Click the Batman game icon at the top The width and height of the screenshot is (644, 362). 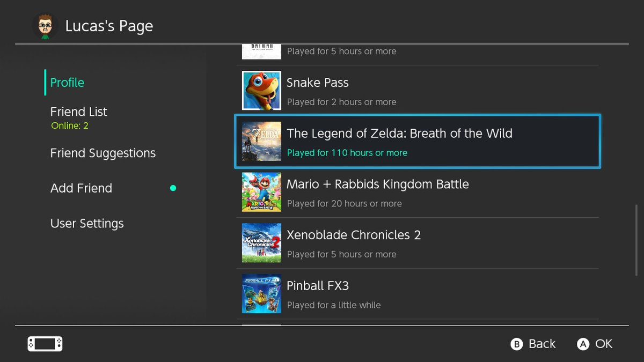(x=261, y=52)
